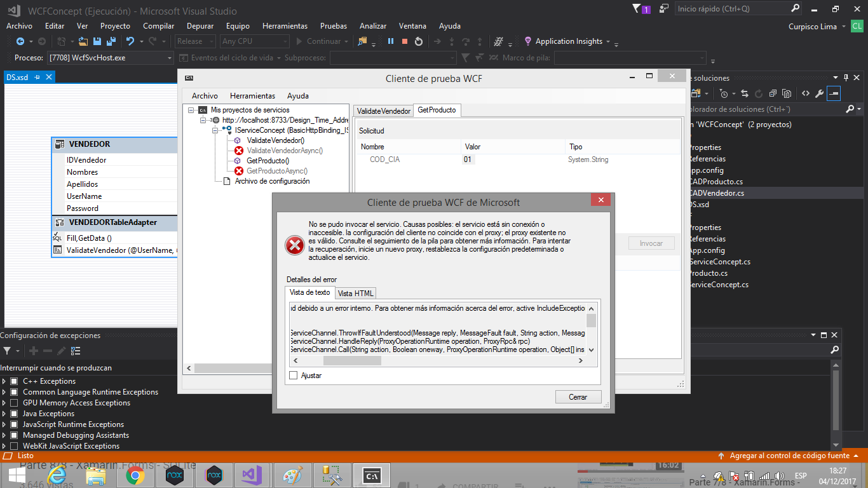Viewport: 868px width, 488px height.
Task: Click the Application Insights lightbulb icon
Action: (527, 41)
